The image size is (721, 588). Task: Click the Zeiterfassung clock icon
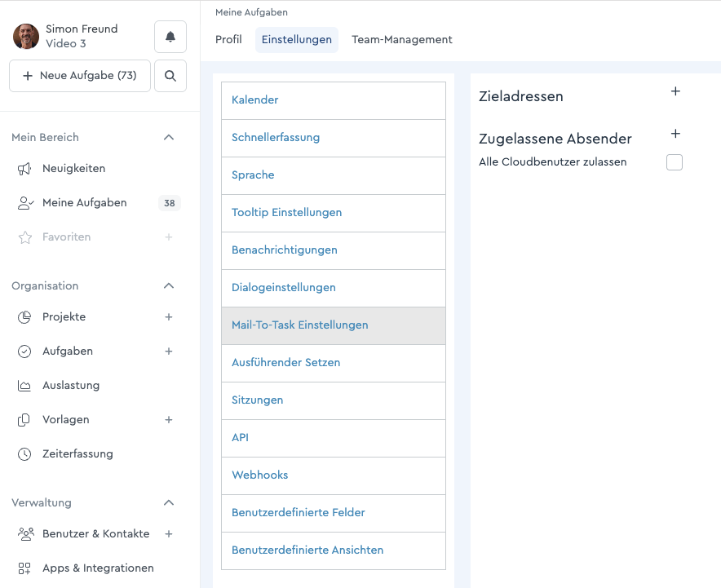(x=24, y=454)
